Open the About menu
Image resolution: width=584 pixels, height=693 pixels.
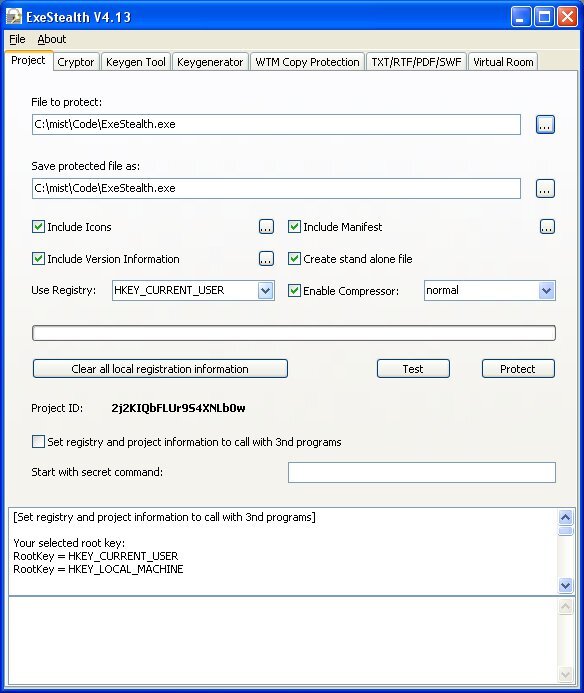coord(52,39)
